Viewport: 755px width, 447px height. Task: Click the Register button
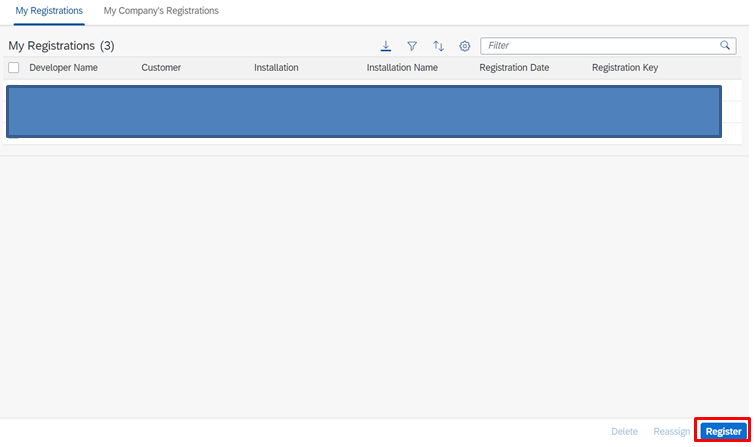(x=724, y=431)
